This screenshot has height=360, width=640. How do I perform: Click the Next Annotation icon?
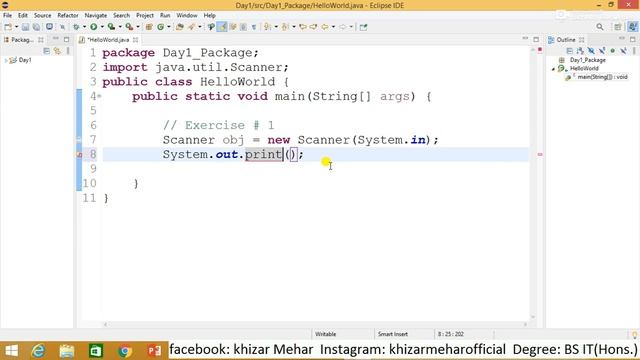pyautogui.click(x=267, y=27)
